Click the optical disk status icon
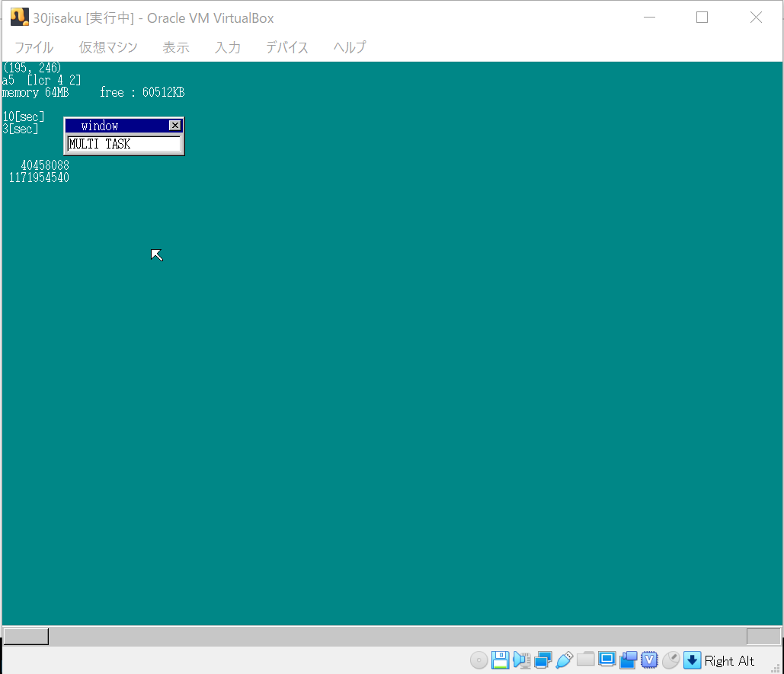The image size is (784, 674). coord(478,660)
